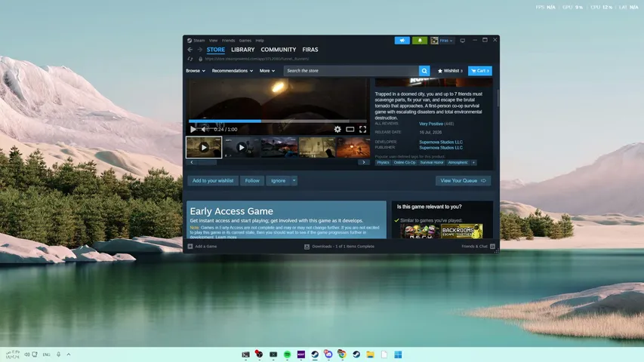Go back with the navigation arrow

point(190,50)
